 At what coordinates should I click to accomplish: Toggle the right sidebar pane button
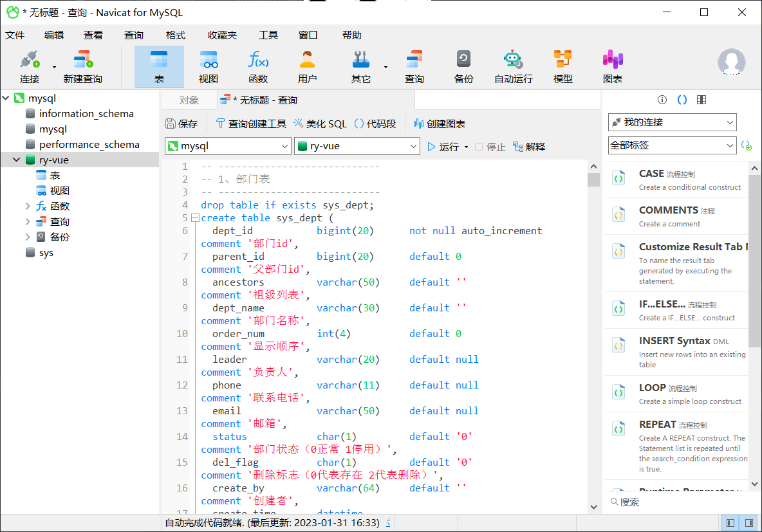749,523
